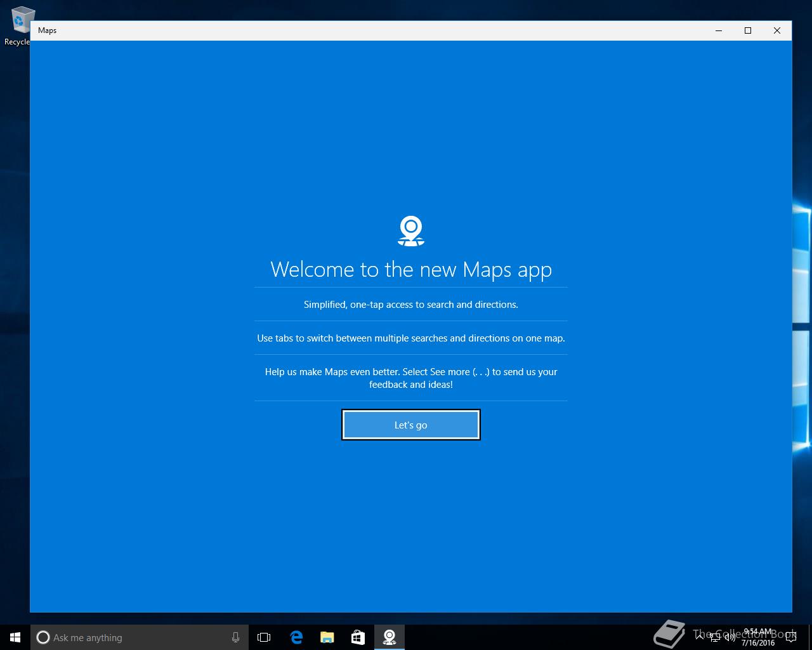Close the Maps window
The image size is (812, 650).
[x=777, y=30]
